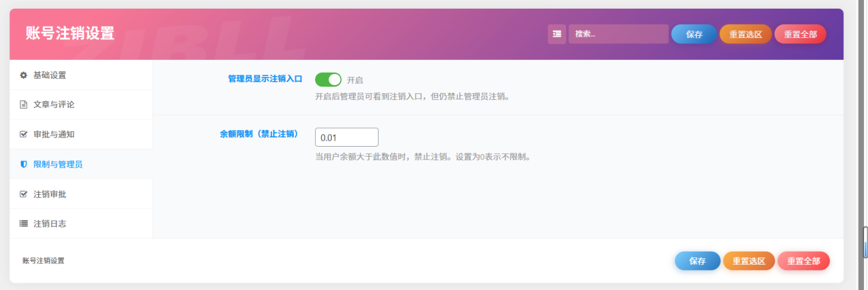
Task: Click the check-square icon beside 注销审批
Action: [x=23, y=194]
